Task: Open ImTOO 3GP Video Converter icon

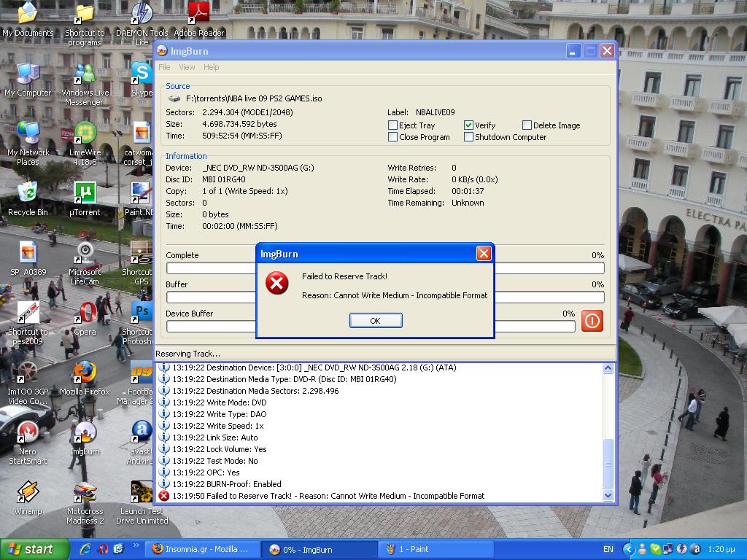Action: [28, 384]
